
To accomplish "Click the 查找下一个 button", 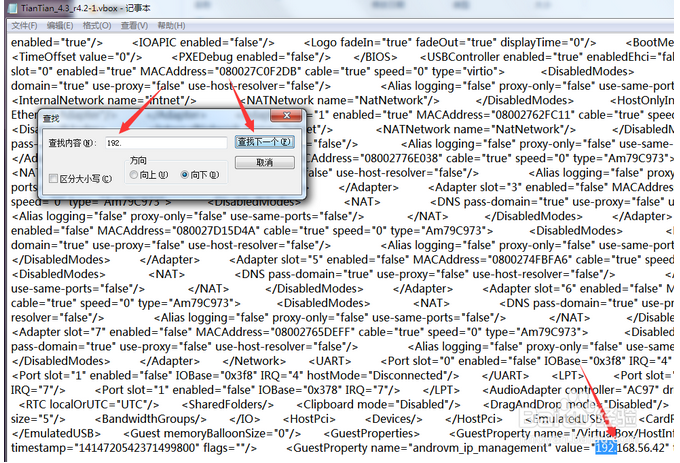I will coord(265,142).
